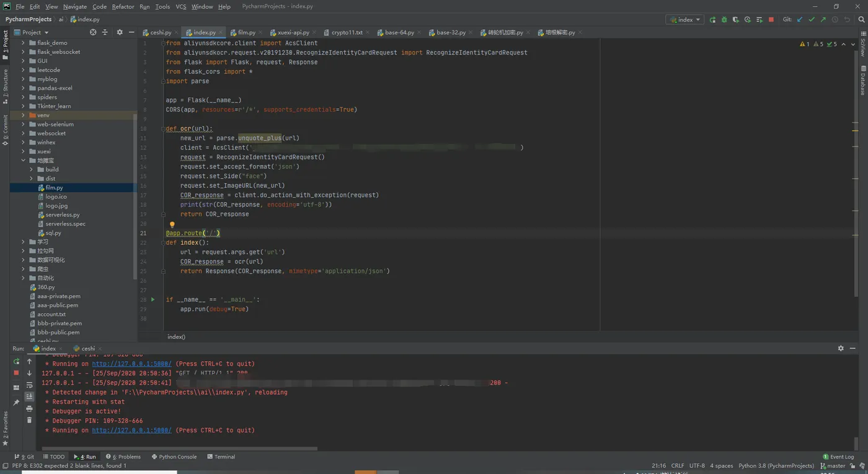Screen dimensions: 868x474
Task: Click the Run console horizontal scrollbar
Action: 179,448
